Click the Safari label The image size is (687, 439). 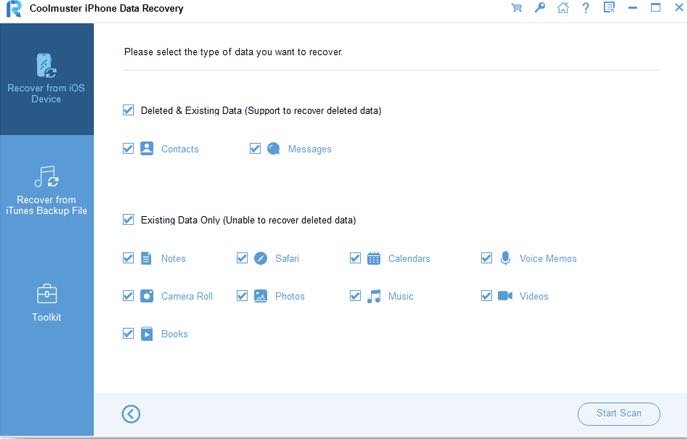click(x=287, y=258)
